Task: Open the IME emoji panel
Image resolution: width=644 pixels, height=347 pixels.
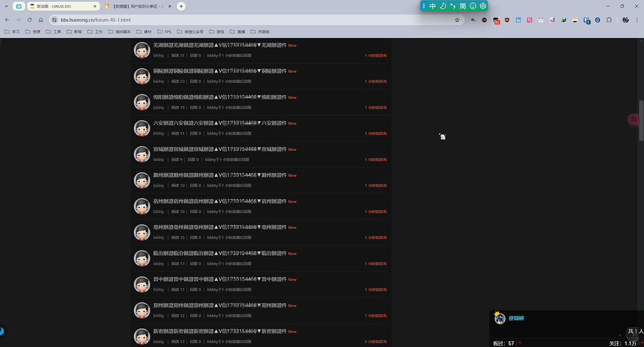Action: pyautogui.click(x=473, y=6)
